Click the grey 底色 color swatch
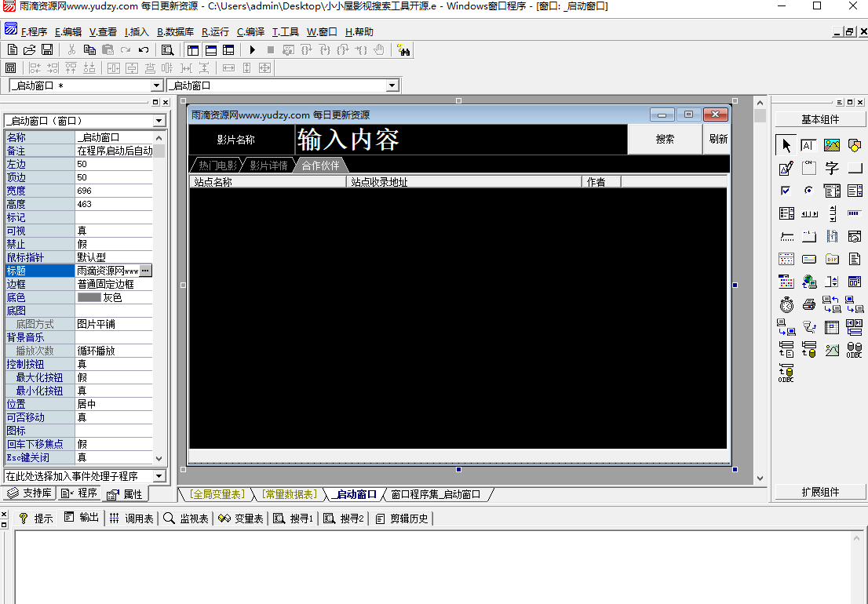This screenshot has height=604, width=868. 89,297
